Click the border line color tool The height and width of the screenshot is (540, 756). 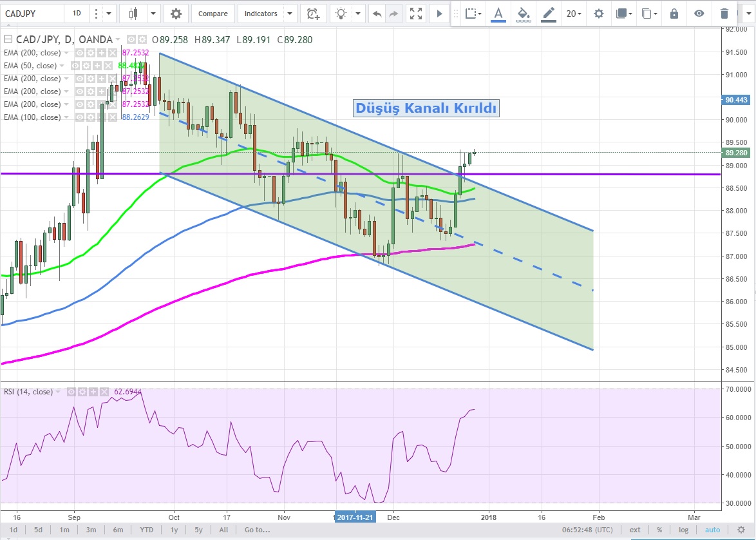coord(548,14)
